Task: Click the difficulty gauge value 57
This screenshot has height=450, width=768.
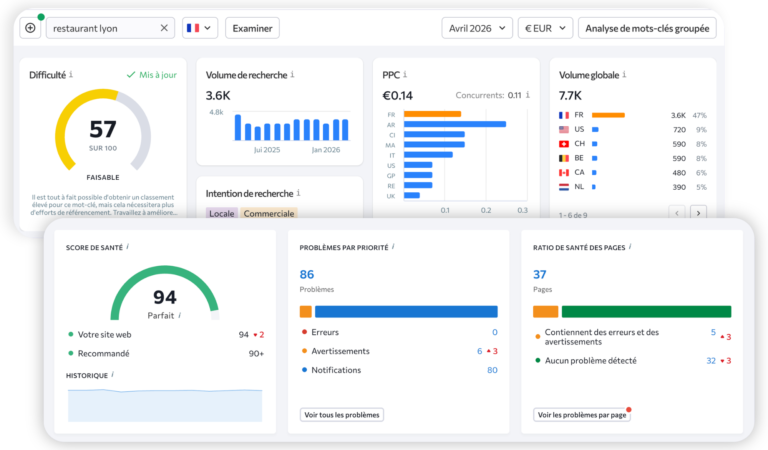Action: pyautogui.click(x=103, y=129)
